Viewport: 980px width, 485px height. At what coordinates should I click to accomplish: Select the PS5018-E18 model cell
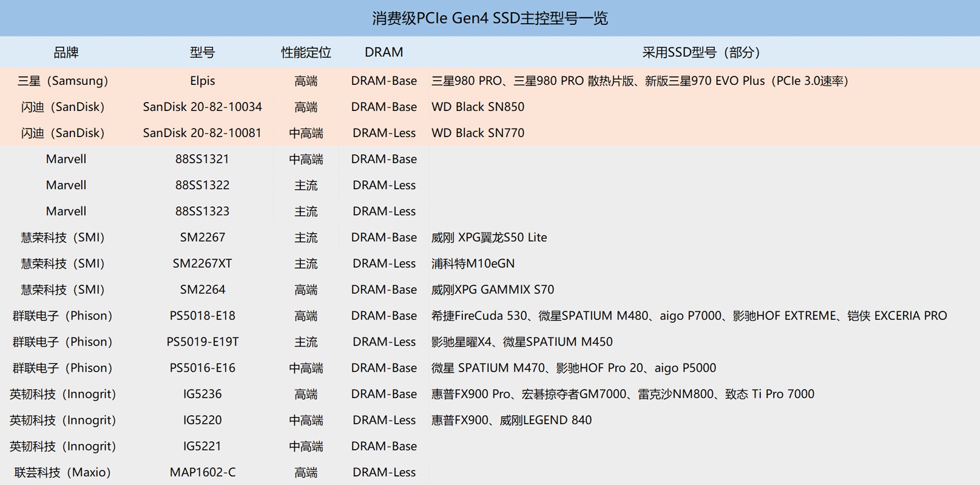click(x=202, y=315)
